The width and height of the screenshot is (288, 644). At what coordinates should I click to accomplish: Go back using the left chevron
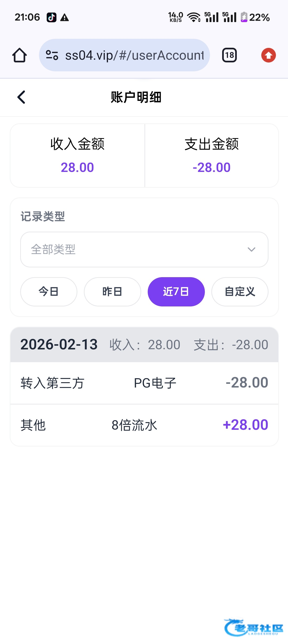click(22, 97)
